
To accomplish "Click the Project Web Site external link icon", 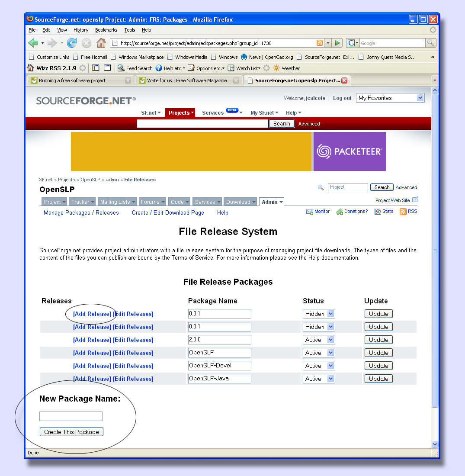I will [415, 200].
